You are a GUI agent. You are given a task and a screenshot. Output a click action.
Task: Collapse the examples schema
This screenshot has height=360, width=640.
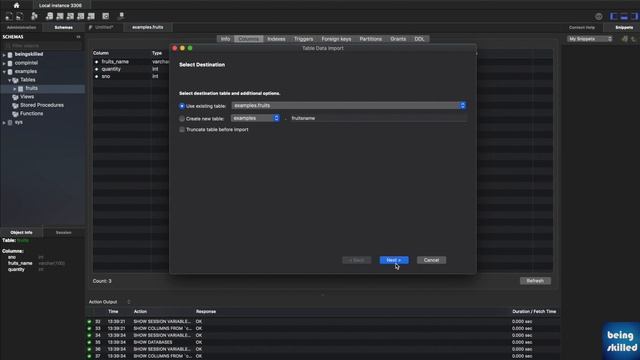click(x=4, y=71)
